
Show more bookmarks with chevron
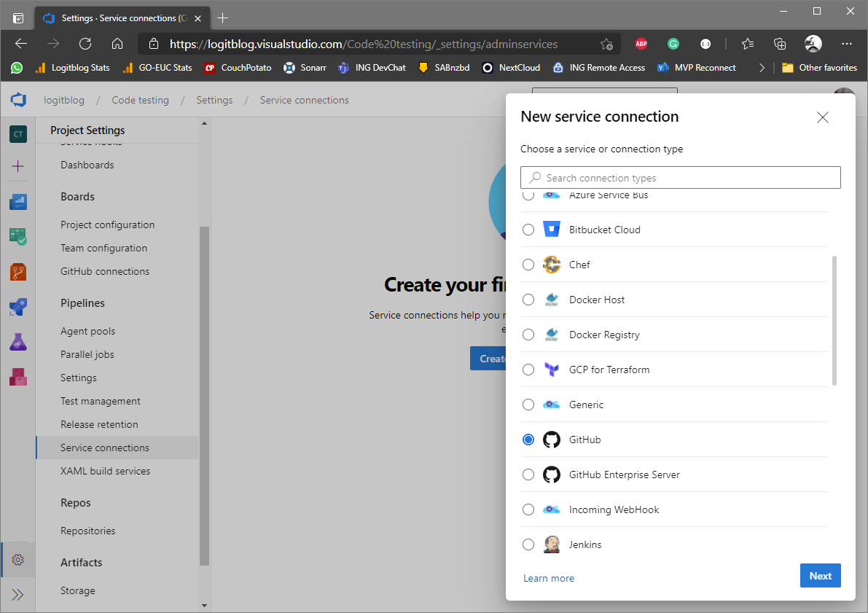click(x=762, y=68)
